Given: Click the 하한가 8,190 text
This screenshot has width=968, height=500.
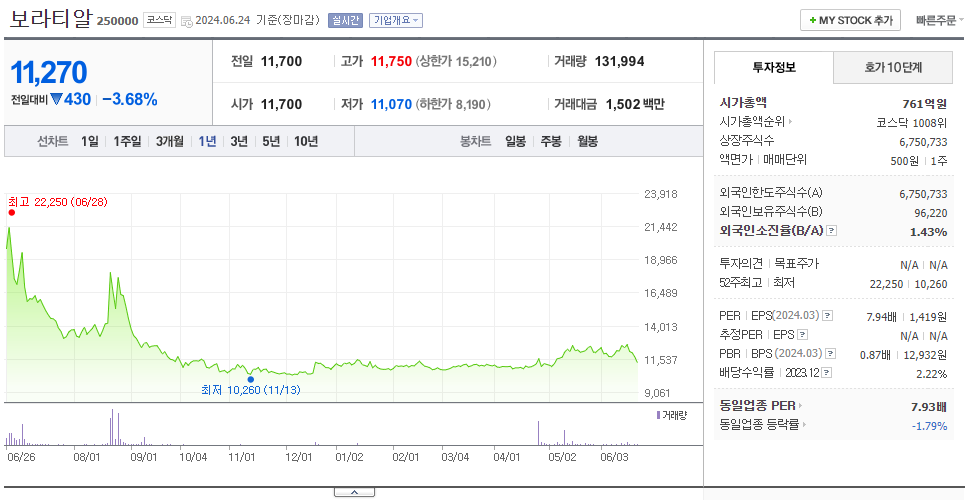Looking at the screenshot, I should [453, 104].
